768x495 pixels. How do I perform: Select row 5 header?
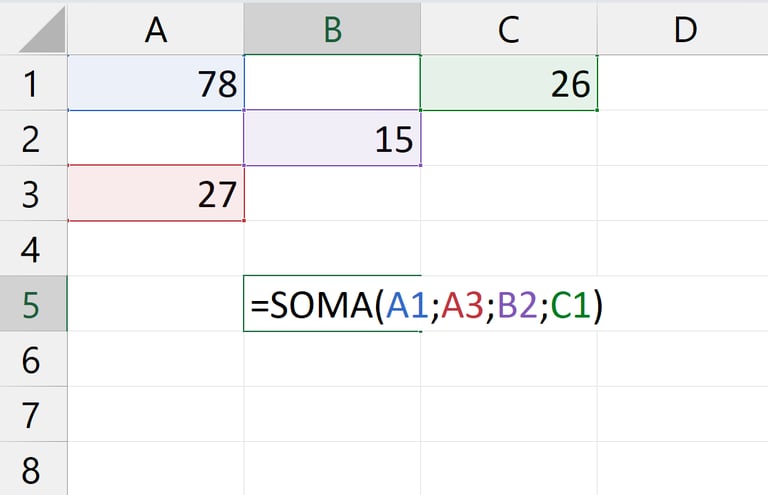(x=33, y=304)
